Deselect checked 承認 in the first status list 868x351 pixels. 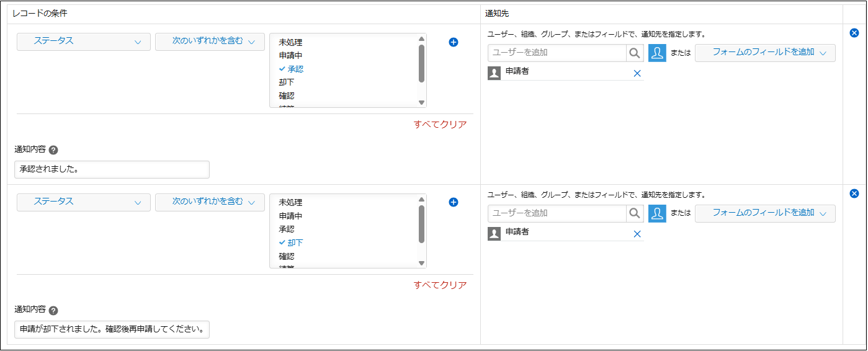point(291,69)
